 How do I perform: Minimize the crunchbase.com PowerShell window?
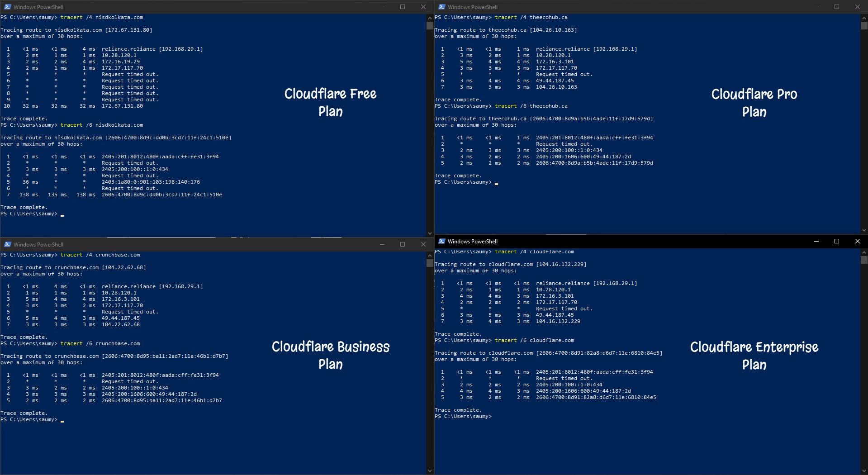coord(382,244)
